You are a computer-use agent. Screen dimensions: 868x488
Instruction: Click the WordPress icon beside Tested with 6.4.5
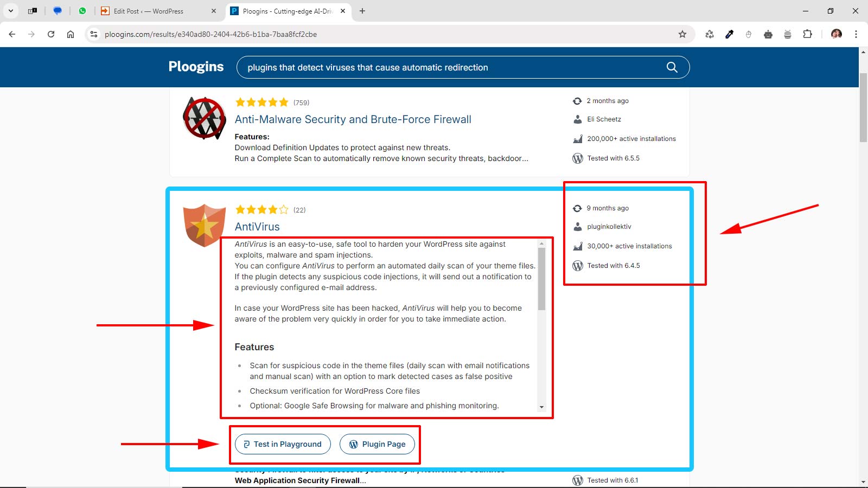[578, 266]
